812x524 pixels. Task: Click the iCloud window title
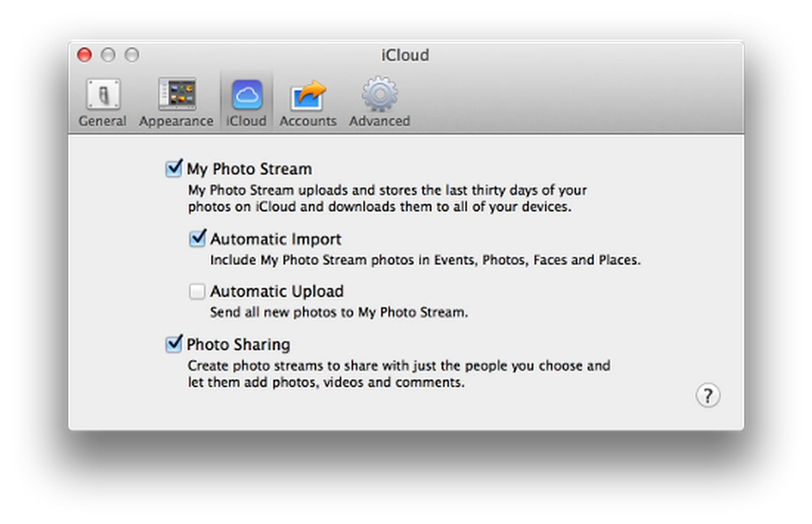405,55
